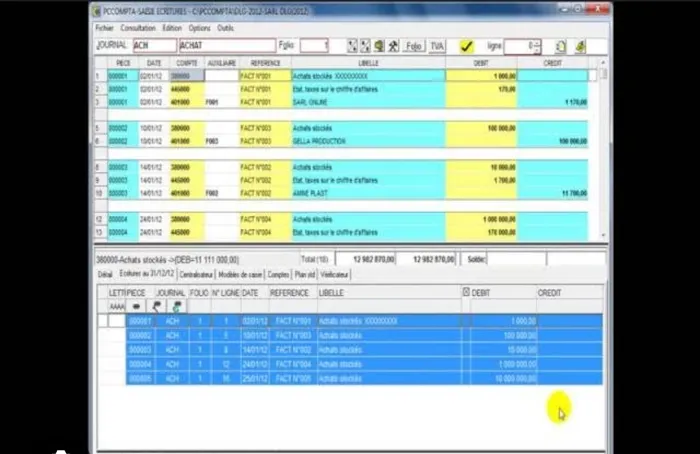Click the document copy icon near ligne
700x454 pixels.
560,46
